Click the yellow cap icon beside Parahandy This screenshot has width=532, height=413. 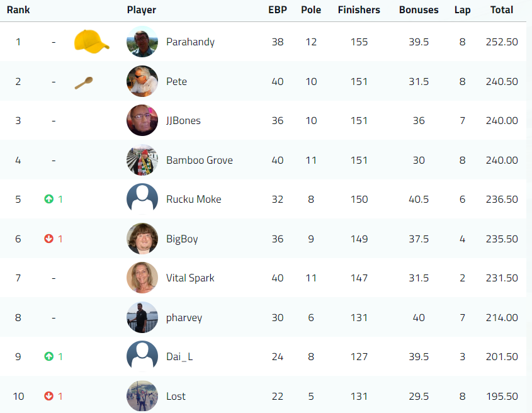(x=91, y=42)
